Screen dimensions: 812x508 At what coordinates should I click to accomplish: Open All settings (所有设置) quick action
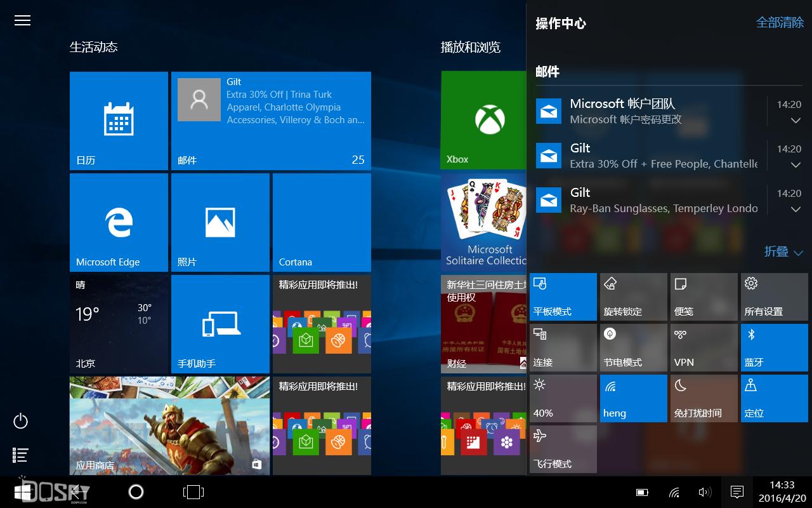tap(774, 297)
